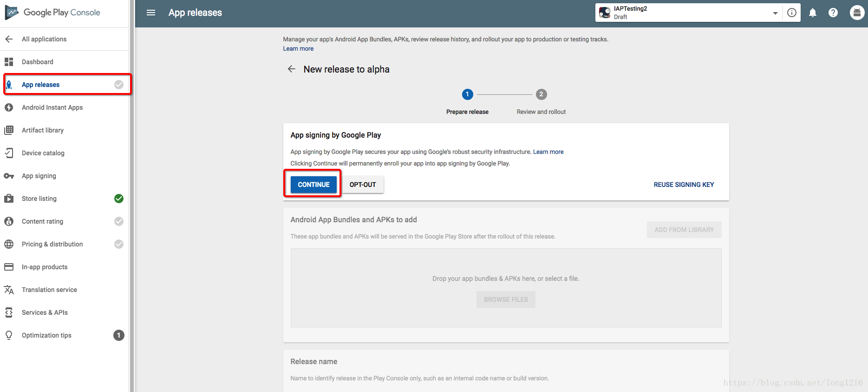Image resolution: width=868 pixels, height=392 pixels.
Task: Open the notifications bell
Action: coord(813,13)
